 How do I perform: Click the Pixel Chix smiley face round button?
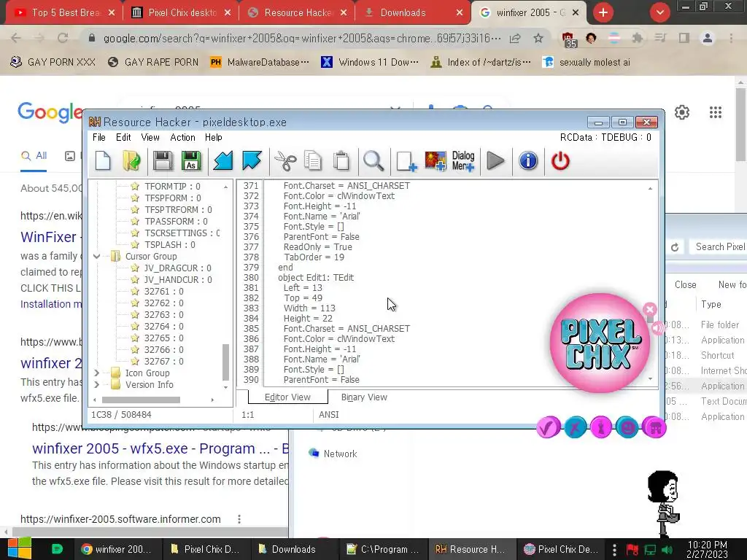click(627, 427)
